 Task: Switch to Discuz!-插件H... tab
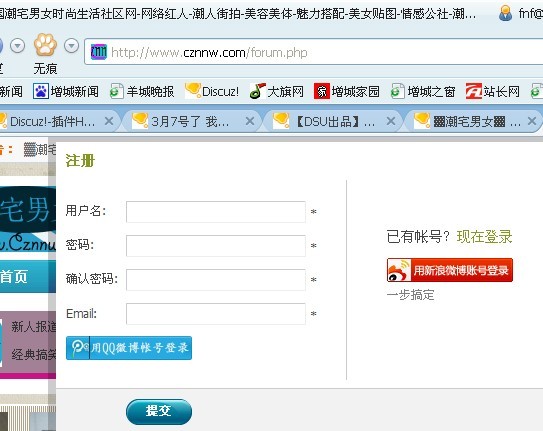click(52, 121)
